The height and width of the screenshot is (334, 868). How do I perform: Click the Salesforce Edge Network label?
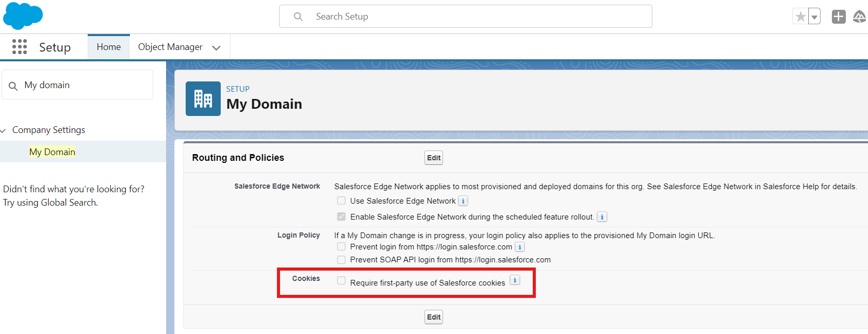(277, 186)
